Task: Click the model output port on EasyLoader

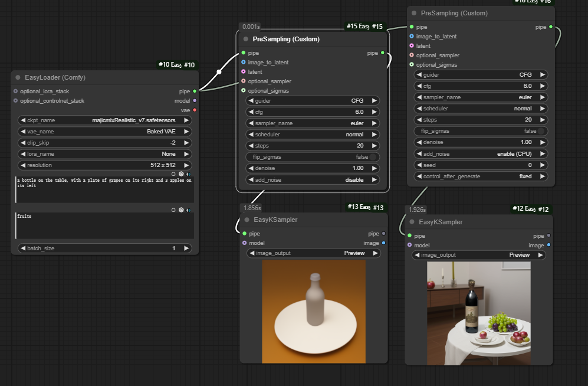Action: [195, 101]
